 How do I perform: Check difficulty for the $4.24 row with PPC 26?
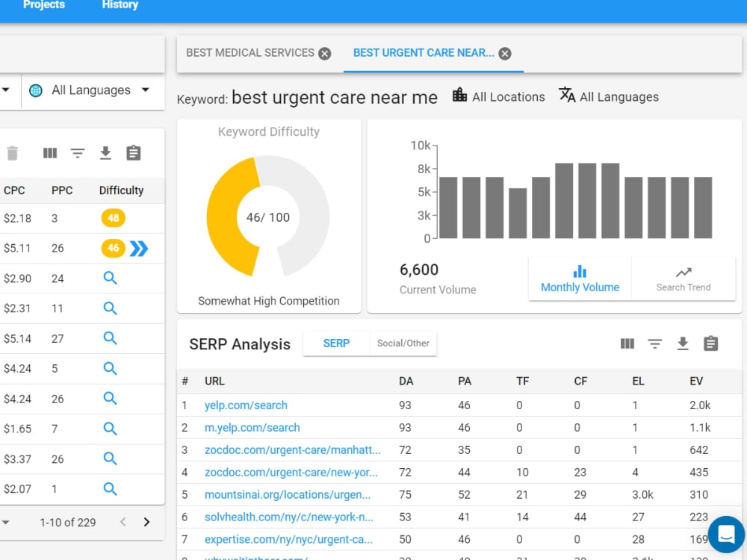[110, 398]
